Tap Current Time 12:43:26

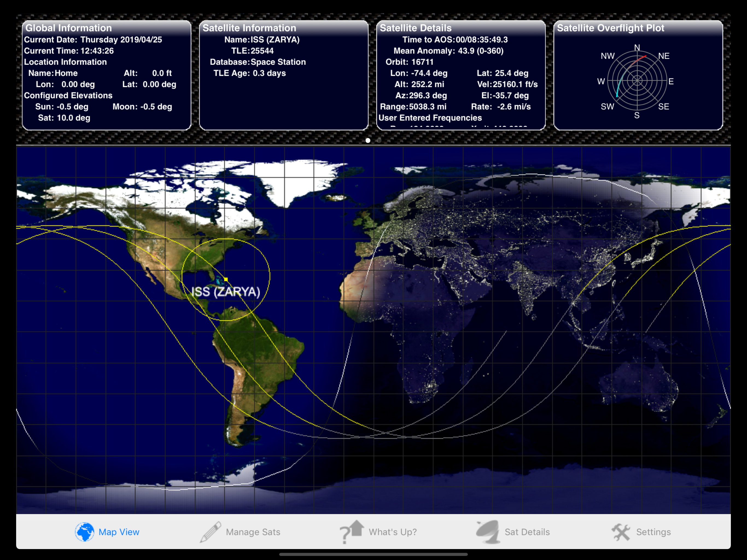(x=69, y=51)
